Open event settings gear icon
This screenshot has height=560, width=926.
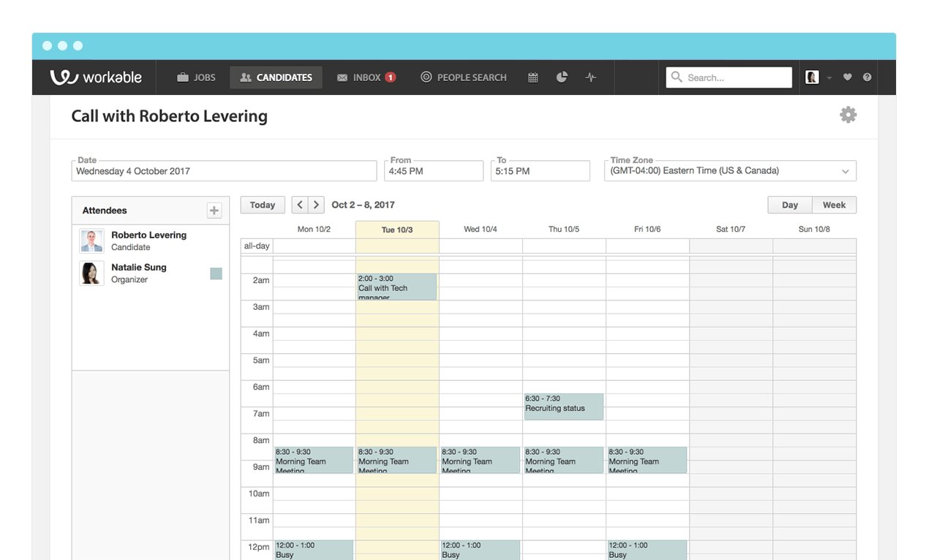[848, 115]
